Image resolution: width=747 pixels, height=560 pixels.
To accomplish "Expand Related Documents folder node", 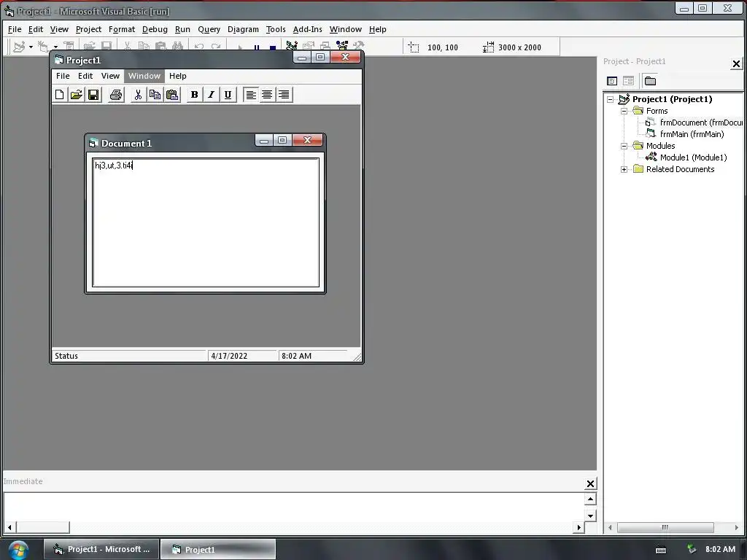I will coord(624,169).
